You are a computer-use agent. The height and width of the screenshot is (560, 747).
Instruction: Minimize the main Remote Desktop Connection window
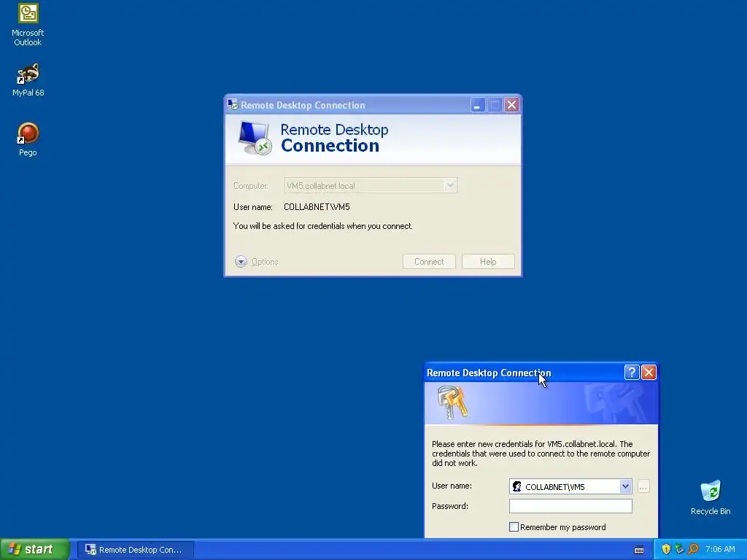477,105
